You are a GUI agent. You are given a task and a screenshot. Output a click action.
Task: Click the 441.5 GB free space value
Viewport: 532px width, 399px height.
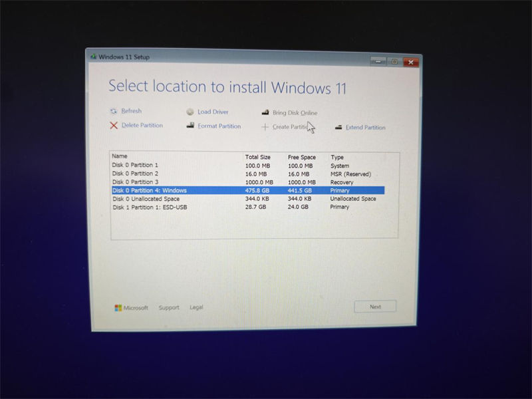point(300,191)
